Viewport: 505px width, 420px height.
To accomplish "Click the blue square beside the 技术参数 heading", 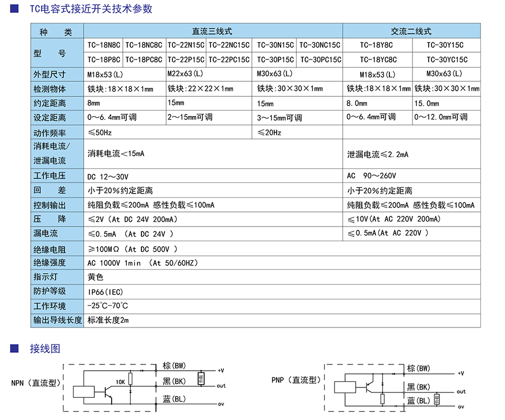I will 16,10.
